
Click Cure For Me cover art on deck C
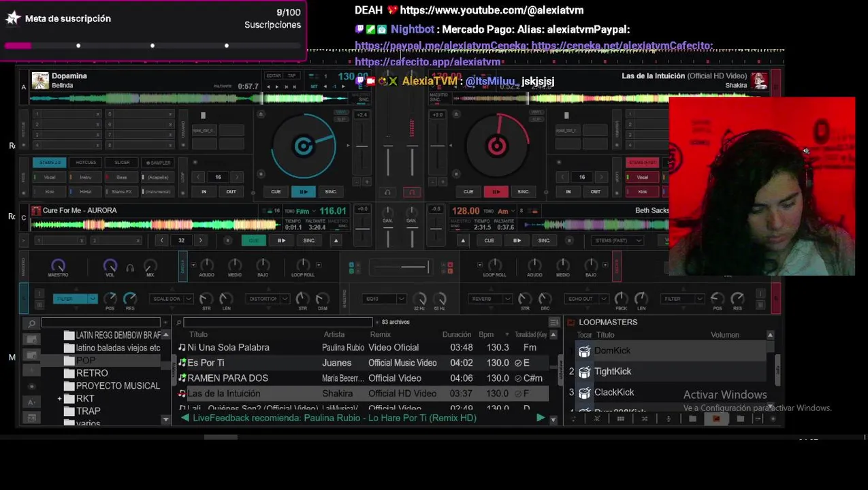coord(35,210)
